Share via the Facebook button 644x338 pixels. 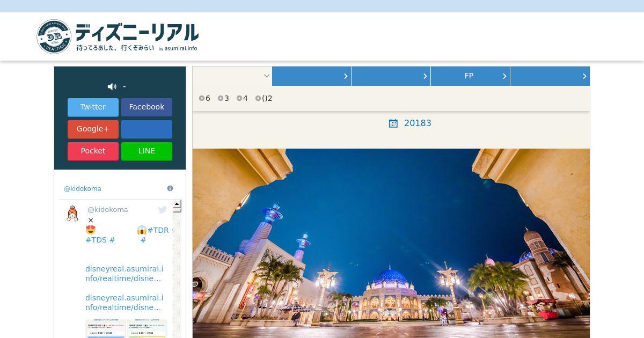[x=147, y=107]
